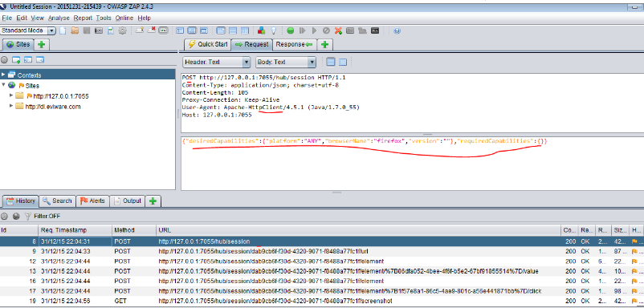Switch to the Response tab
Image resolution: width=644 pixels, height=308 pixels.
294,44
